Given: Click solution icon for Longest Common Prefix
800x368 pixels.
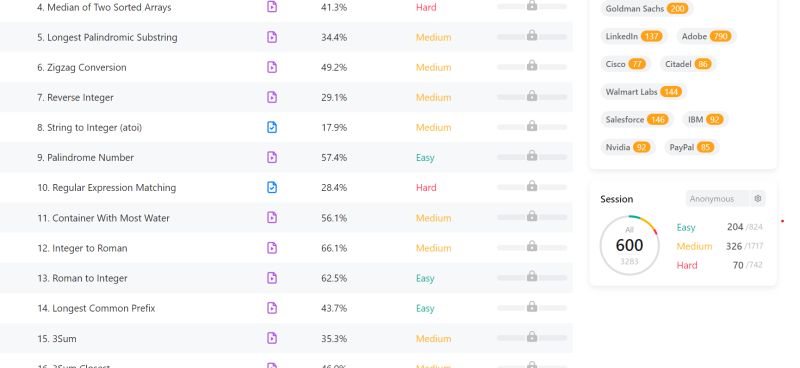Looking at the screenshot, I should tap(272, 308).
